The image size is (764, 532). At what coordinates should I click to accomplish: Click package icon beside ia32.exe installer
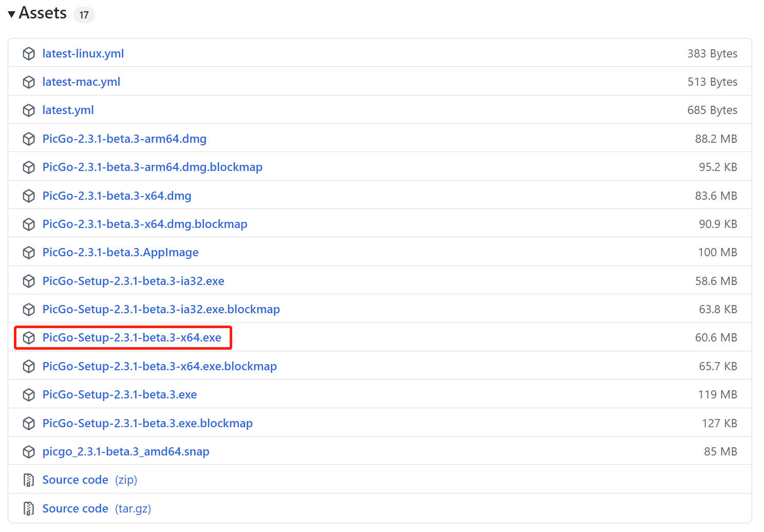point(29,281)
